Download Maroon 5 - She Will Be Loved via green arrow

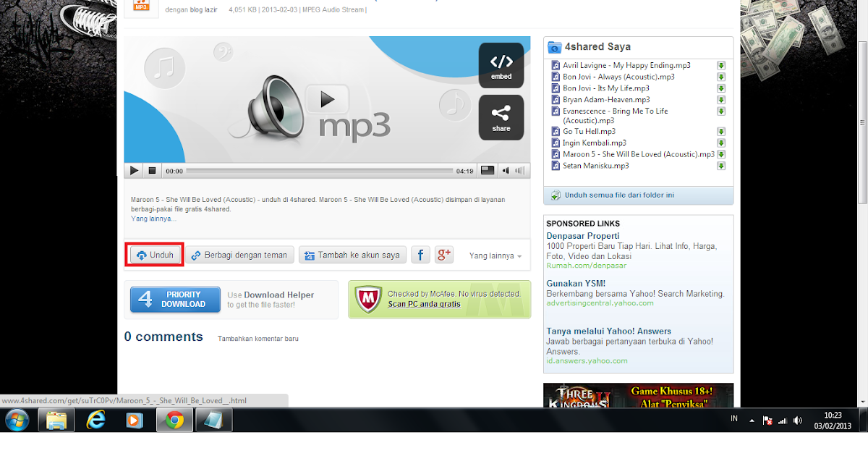[721, 154]
